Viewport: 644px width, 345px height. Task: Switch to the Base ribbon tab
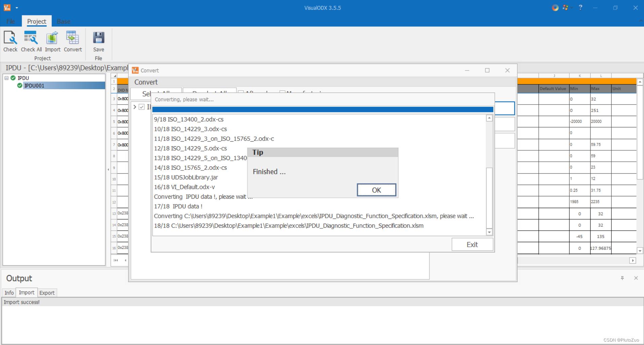click(x=64, y=21)
